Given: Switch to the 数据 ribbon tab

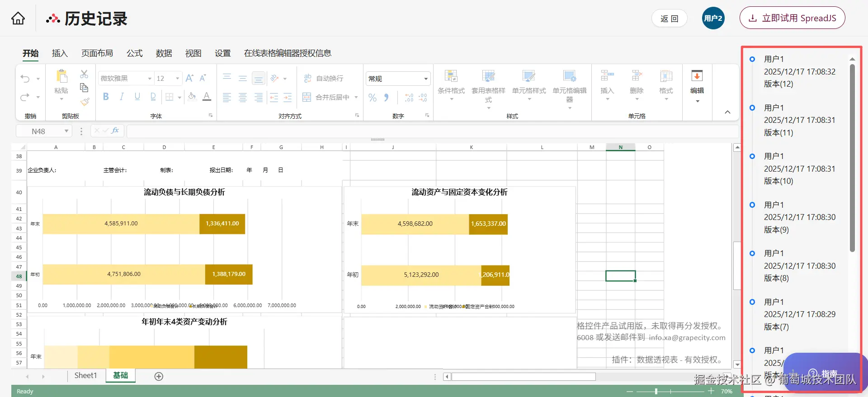Looking at the screenshot, I should 164,53.
